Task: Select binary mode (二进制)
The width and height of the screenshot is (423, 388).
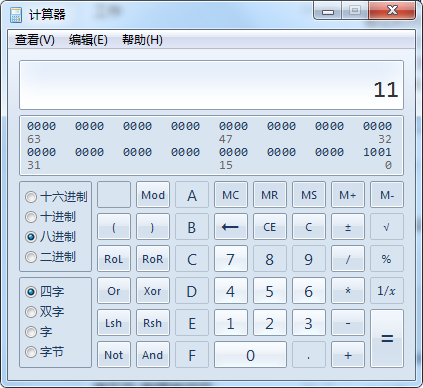Action: coord(51,257)
